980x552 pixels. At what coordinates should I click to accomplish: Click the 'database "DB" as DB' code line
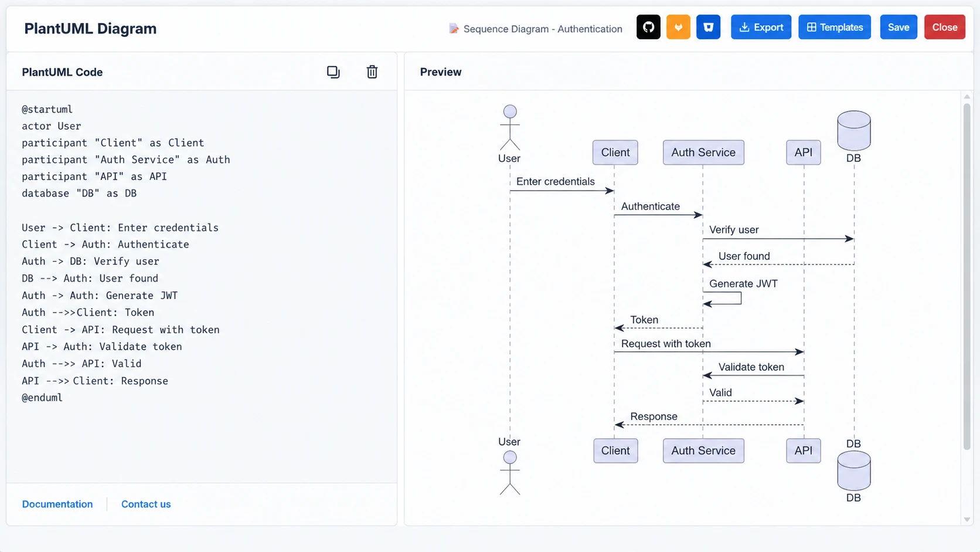pos(79,193)
